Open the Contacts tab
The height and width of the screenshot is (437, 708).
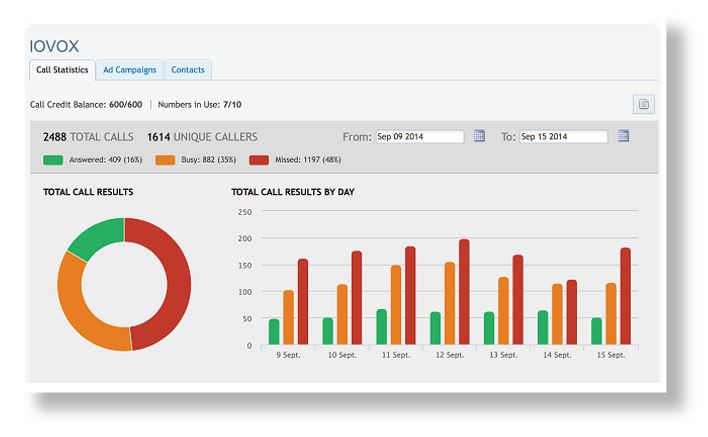click(188, 70)
